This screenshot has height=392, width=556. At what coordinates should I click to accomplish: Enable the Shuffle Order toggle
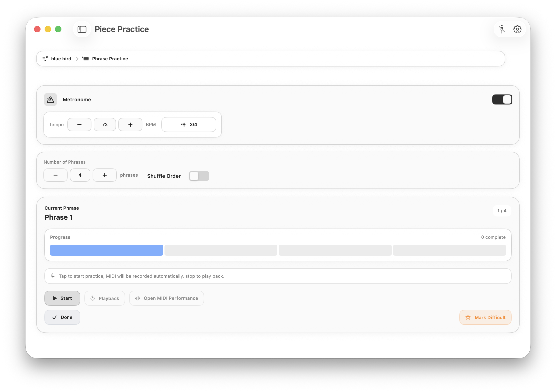[x=199, y=176]
